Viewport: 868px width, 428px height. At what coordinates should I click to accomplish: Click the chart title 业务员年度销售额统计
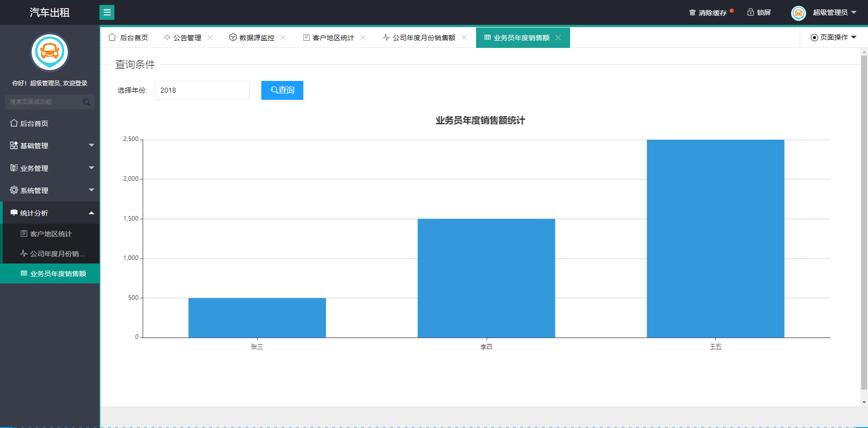point(480,120)
